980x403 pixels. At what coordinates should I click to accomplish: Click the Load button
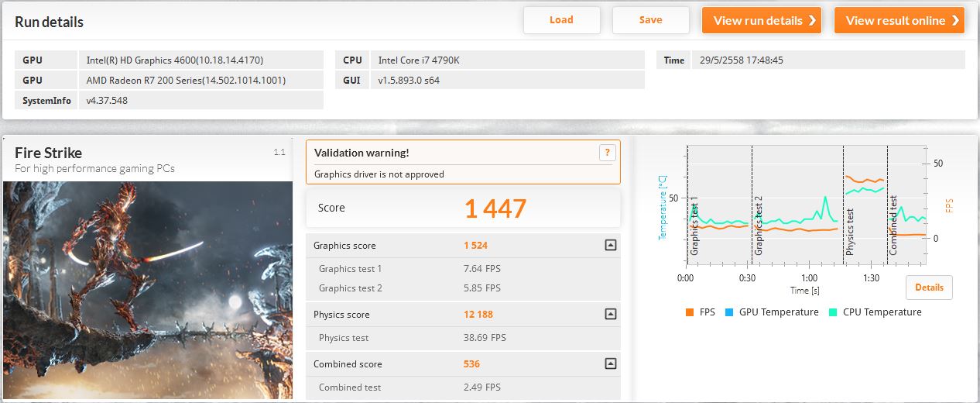pyautogui.click(x=561, y=20)
